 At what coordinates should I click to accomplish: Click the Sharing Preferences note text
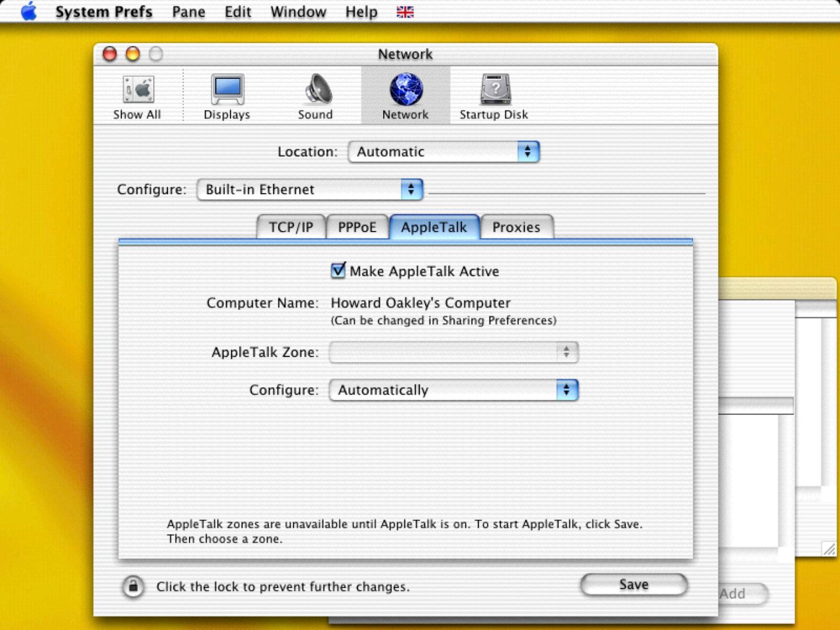443,320
